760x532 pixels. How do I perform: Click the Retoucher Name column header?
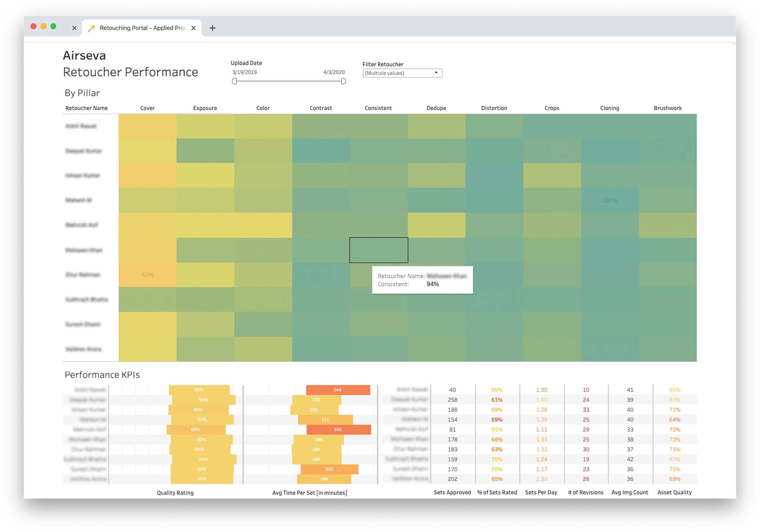point(86,108)
